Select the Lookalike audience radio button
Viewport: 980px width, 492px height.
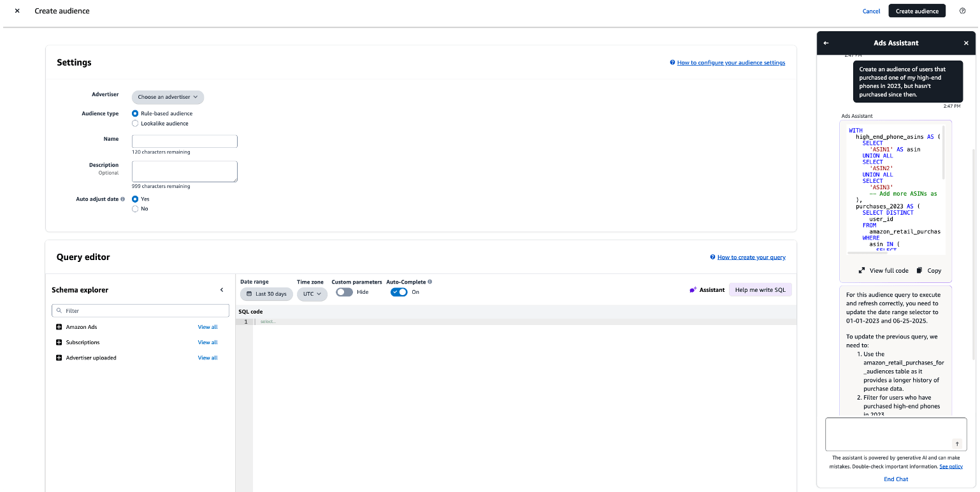[135, 124]
